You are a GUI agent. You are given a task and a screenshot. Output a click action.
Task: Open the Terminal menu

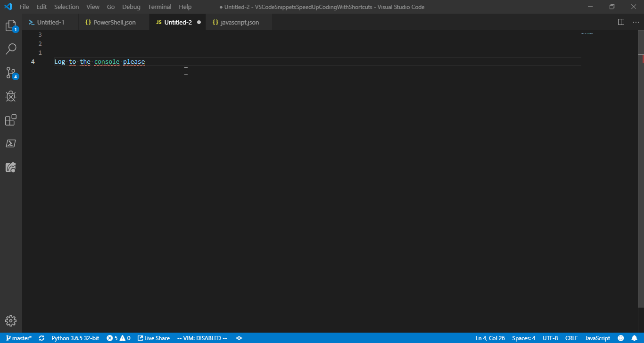tap(159, 7)
